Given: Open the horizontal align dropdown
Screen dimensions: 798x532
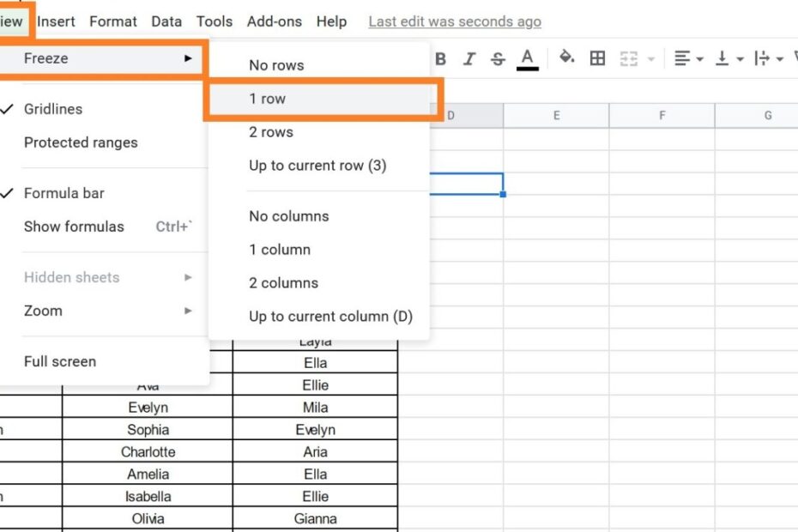Looking at the screenshot, I should point(687,58).
